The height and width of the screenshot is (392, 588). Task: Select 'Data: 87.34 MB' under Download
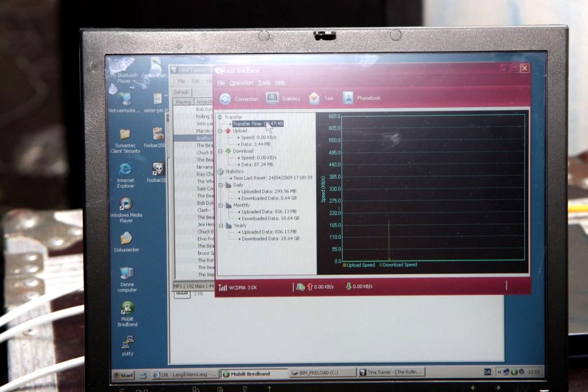257,164
